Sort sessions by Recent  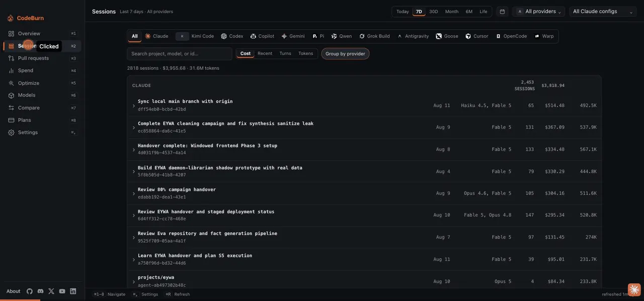coord(265,53)
